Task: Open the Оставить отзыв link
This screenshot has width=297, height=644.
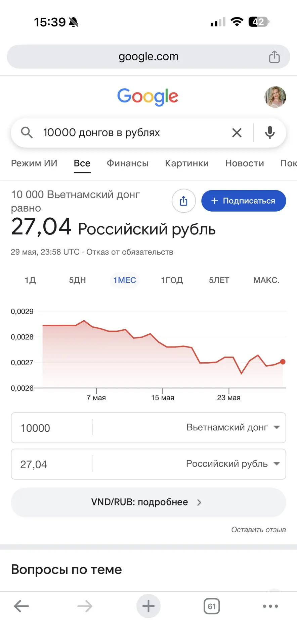Action: [x=258, y=530]
